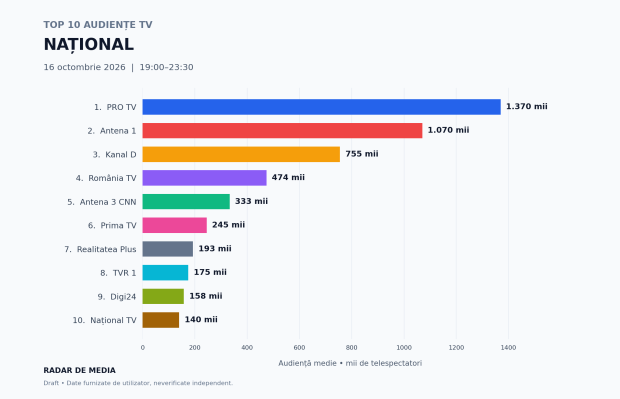620x399 pixels.
Task: Click the olive Digi24 bar
Action: click(163, 297)
